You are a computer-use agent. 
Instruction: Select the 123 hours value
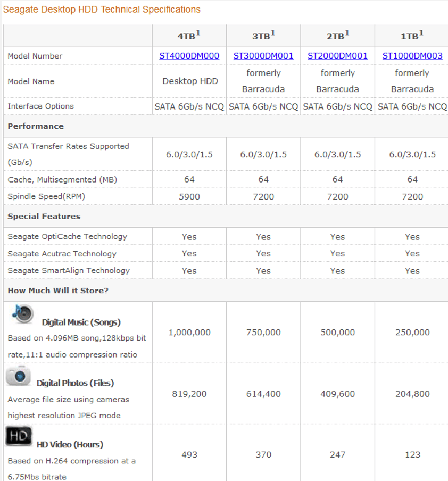click(x=412, y=454)
